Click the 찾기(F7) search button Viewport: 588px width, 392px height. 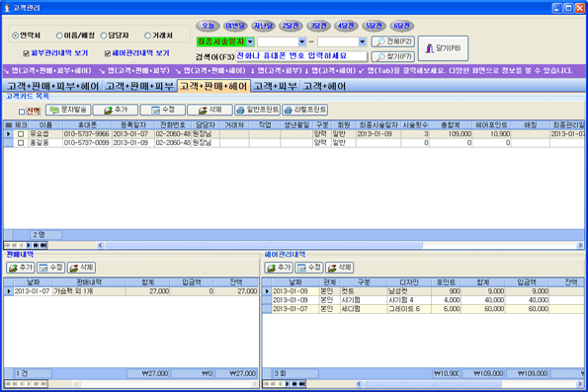point(392,56)
